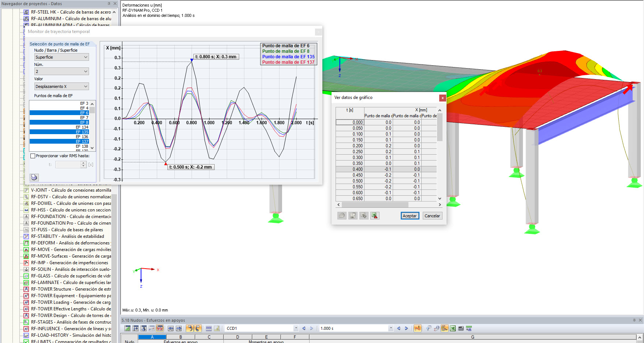Click the RF-ALUMINUM module icon

[26, 19]
